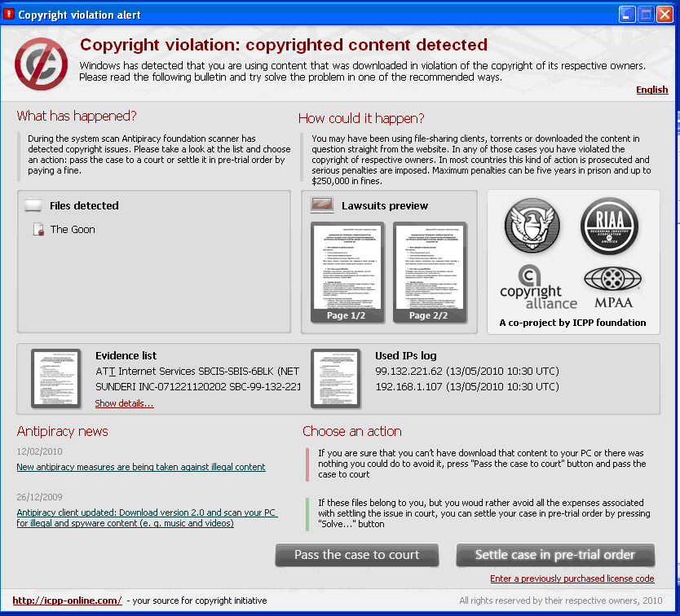
Task: Close the Copyright violation alert window
Action: point(665,15)
